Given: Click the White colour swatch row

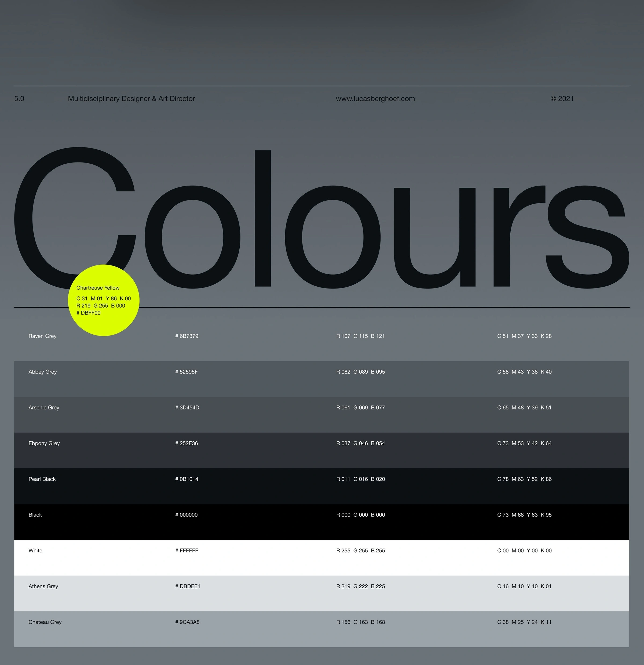Looking at the screenshot, I should tap(36, 550).
